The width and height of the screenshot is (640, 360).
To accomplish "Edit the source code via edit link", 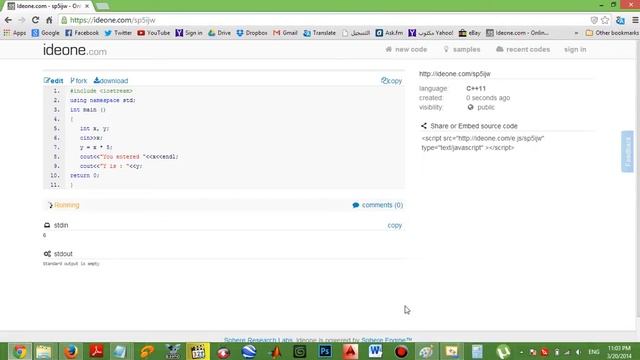I will tap(53, 81).
